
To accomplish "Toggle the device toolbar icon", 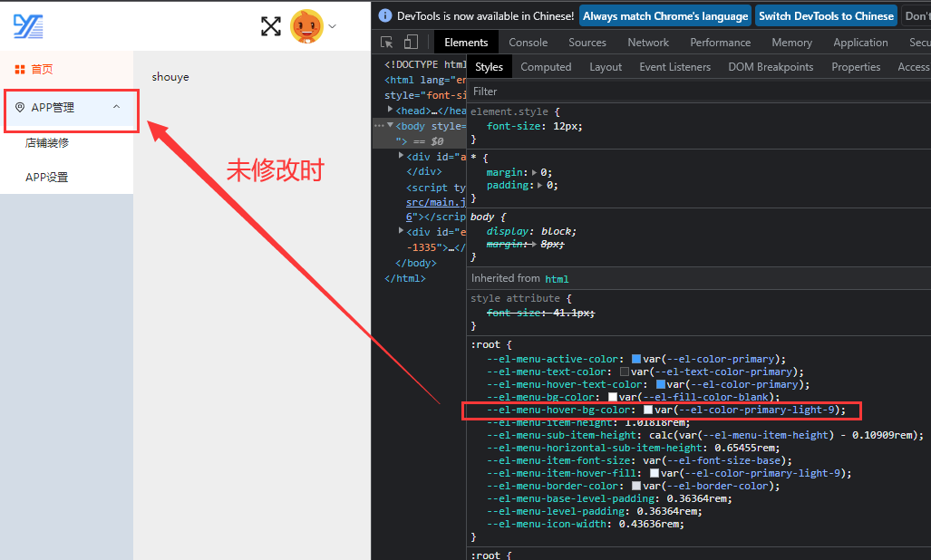I will (411, 42).
